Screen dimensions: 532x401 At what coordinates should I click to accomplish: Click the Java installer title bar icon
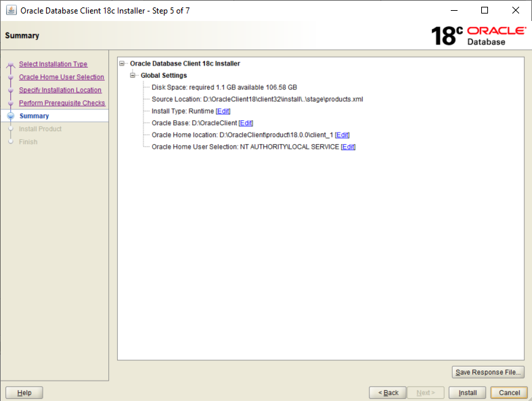[x=12, y=11]
